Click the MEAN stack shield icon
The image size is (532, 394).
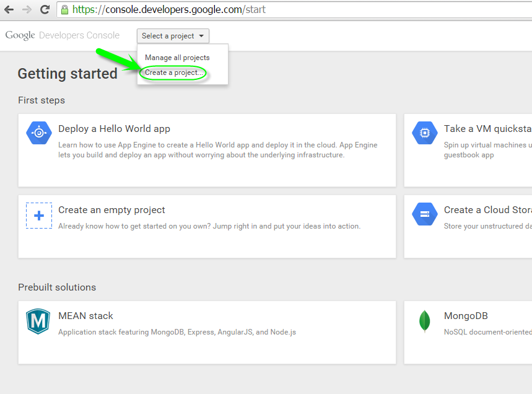(x=38, y=322)
